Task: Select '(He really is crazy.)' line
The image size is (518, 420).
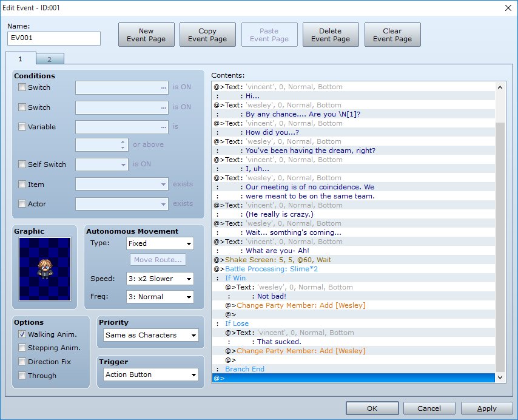Action: pyautogui.click(x=354, y=214)
